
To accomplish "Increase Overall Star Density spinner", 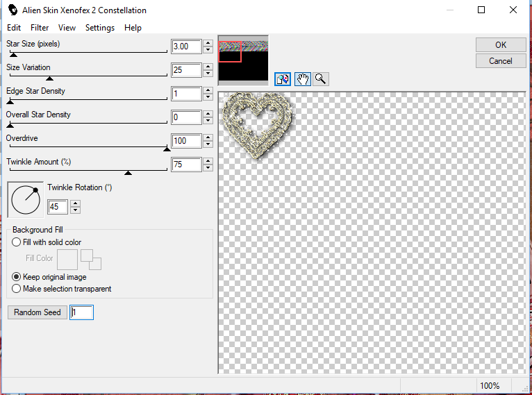I will (x=208, y=114).
